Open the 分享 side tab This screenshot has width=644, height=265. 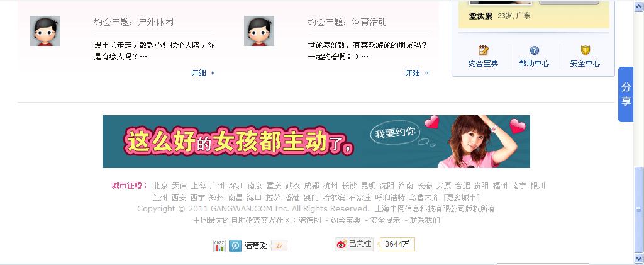click(626, 94)
